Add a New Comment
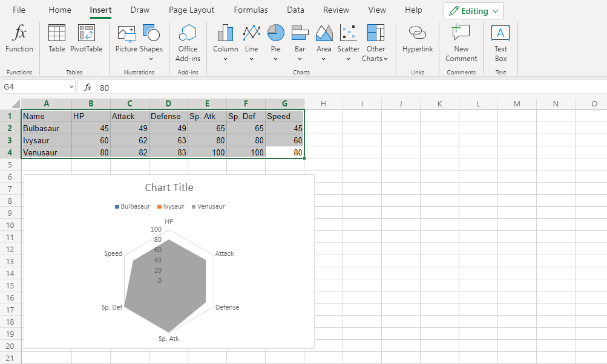This screenshot has width=607, height=364. [461, 43]
